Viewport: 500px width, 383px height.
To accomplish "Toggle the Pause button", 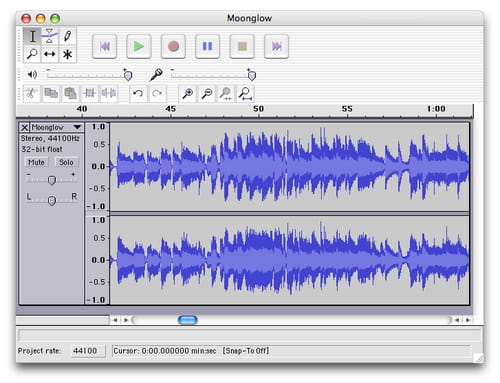I will pyautogui.click(x=207, y=46).
